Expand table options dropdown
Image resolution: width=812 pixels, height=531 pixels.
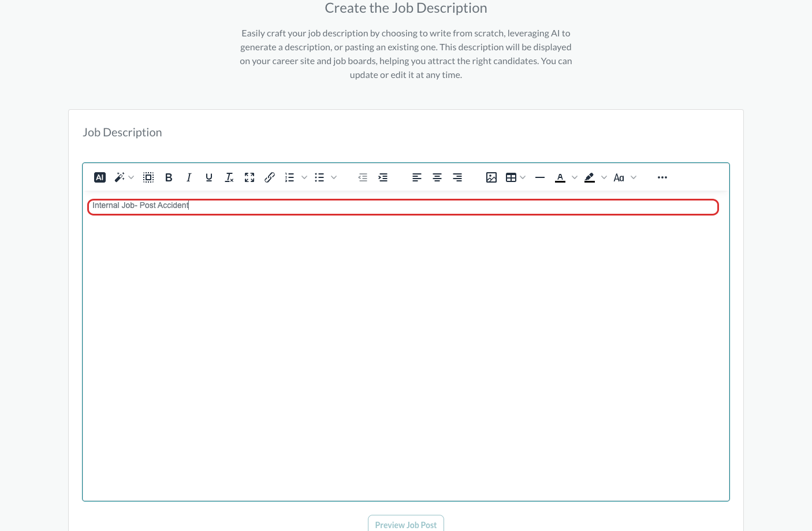click(x=523, y=177)
